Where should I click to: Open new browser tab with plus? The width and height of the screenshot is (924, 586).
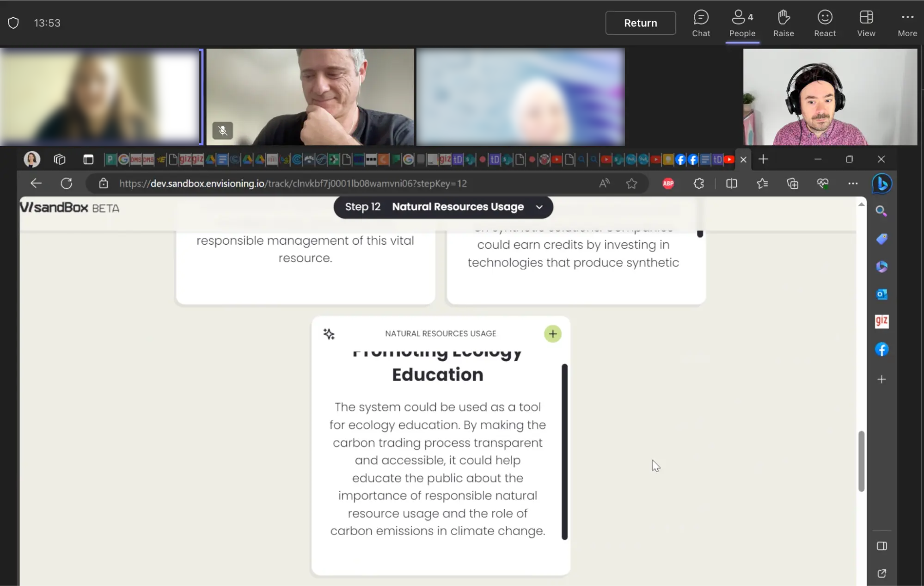(763, 160)
